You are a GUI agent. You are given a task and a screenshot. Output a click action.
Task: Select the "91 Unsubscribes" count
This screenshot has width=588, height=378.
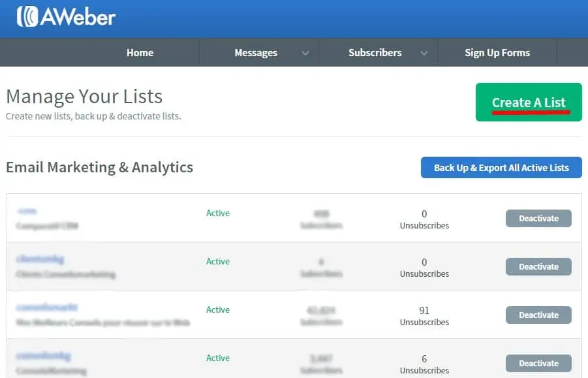tap(424, 316)
